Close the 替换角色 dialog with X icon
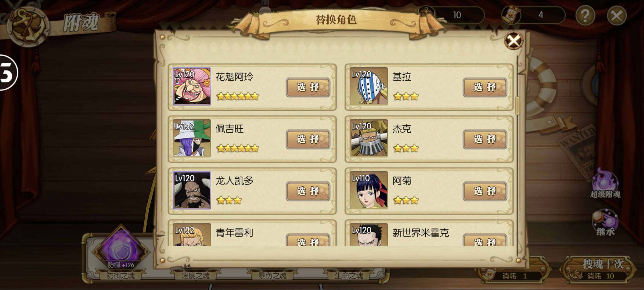The width and height of the screenshot is (644, 290). (514, 41)
